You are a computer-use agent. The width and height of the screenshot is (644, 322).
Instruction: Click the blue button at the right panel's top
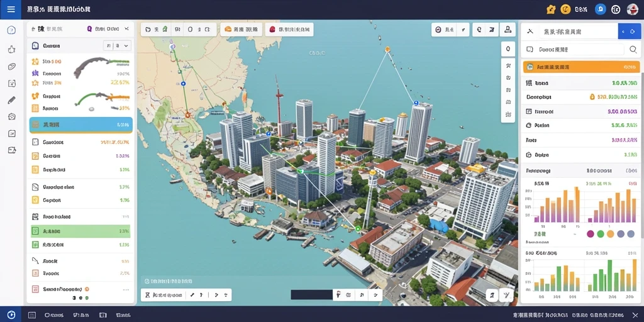[x=629, y=31]
